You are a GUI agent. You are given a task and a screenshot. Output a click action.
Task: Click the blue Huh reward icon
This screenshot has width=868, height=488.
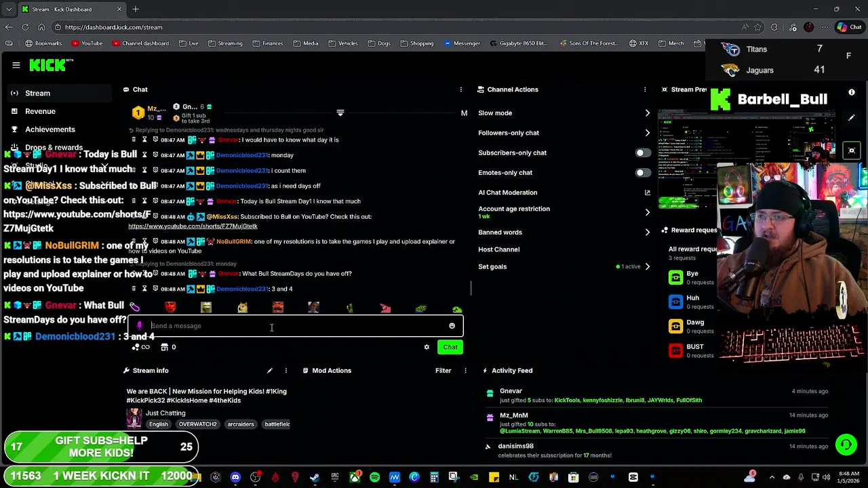click(675, 302)
